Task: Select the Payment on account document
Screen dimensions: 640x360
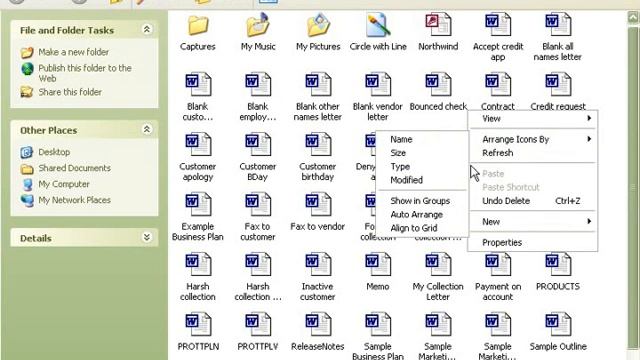Action: pos(498,264)
